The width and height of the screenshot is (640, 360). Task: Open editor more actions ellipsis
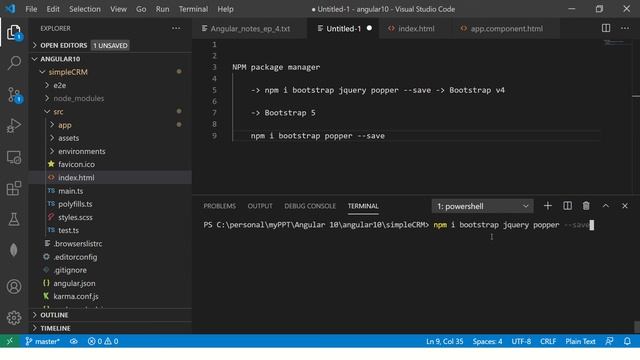pos(625,28)
